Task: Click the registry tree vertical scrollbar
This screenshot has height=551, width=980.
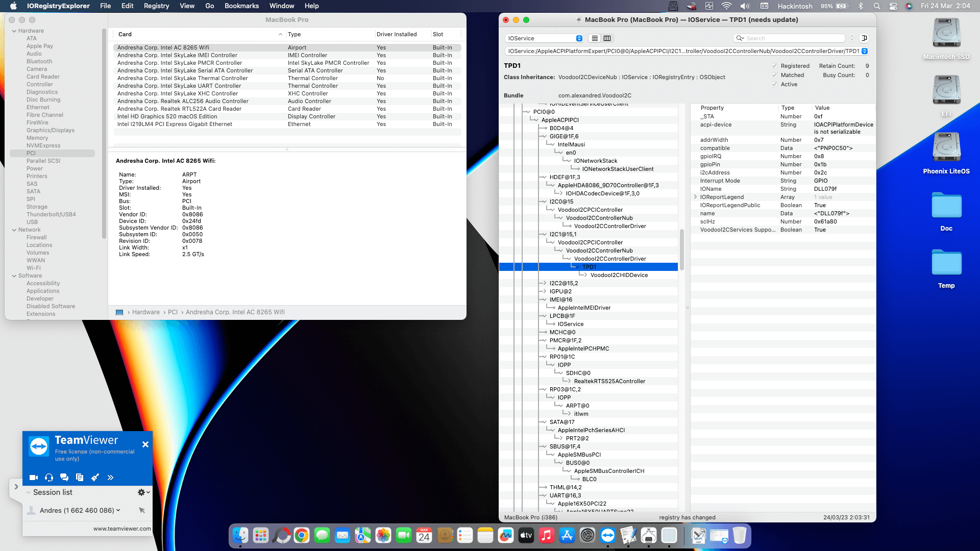Action: tap(681, 250)
